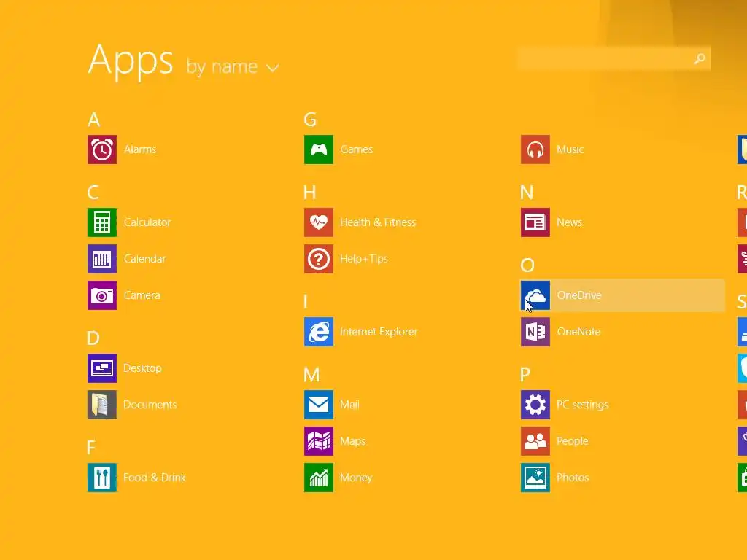Open the 'by name' sort dropdown

click(x=233, y=67)
